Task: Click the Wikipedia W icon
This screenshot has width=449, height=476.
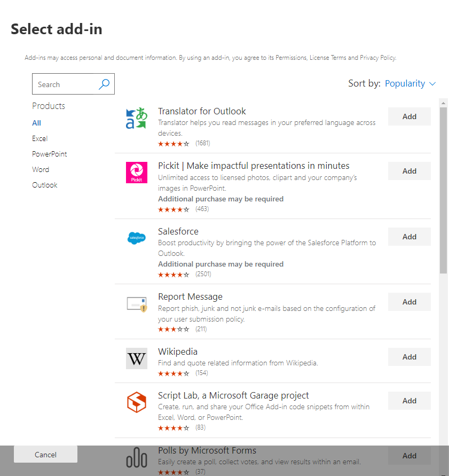Action: pos(136,358)
